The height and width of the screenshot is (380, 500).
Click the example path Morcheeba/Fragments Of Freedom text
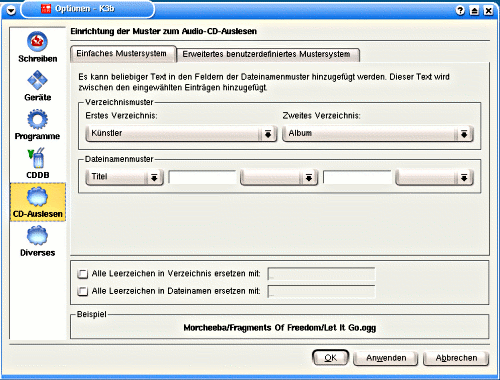point(280,328)
